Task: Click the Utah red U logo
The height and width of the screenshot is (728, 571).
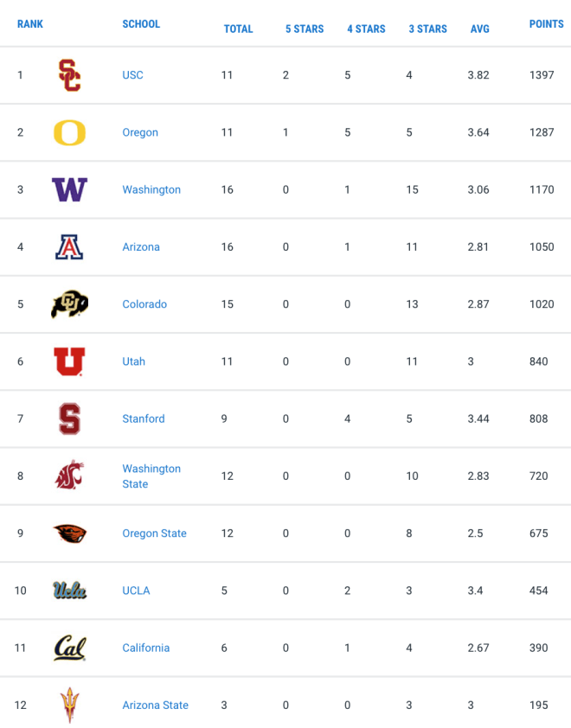Action: click(69, 361)
